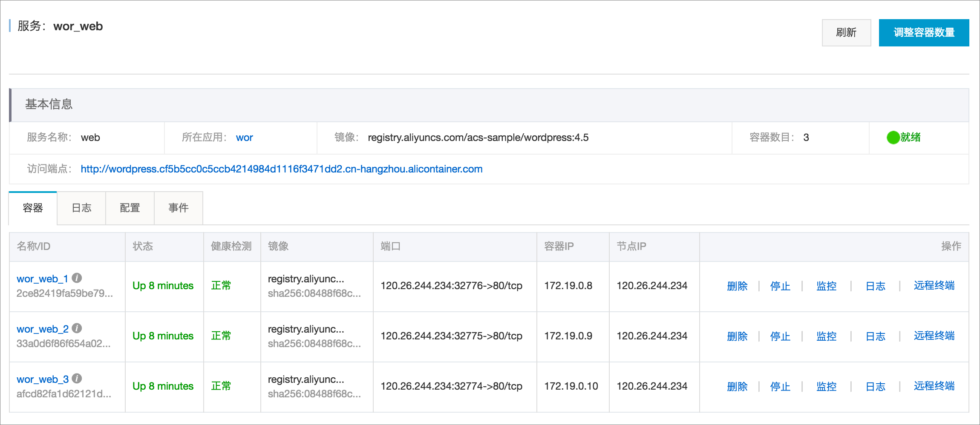Select the 事件 tab
Image resolution: width=980 pixels, height=425 pixels.
click(x=179, y=208)
